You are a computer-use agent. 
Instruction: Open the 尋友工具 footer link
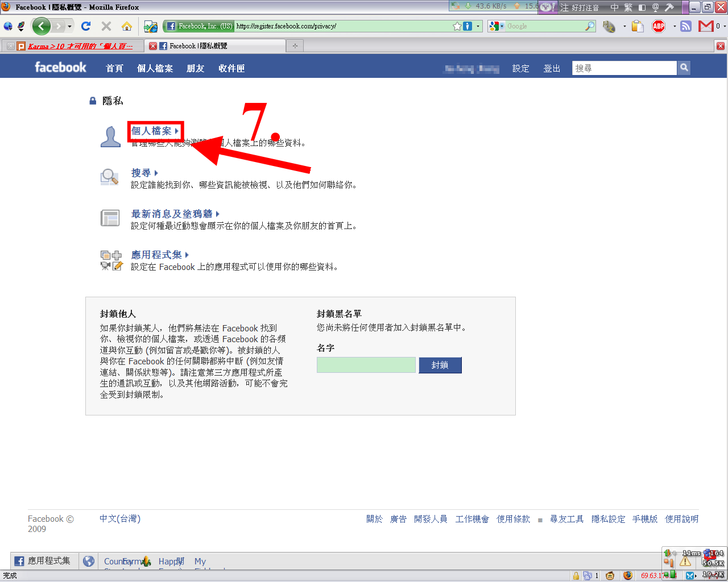click(x=566, y=519)
